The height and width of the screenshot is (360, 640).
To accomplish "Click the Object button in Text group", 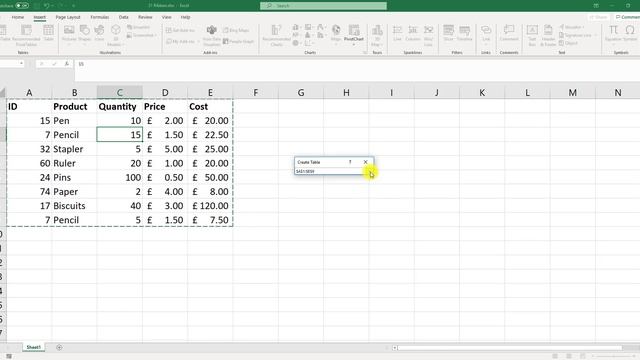I will tap(569, 43).
